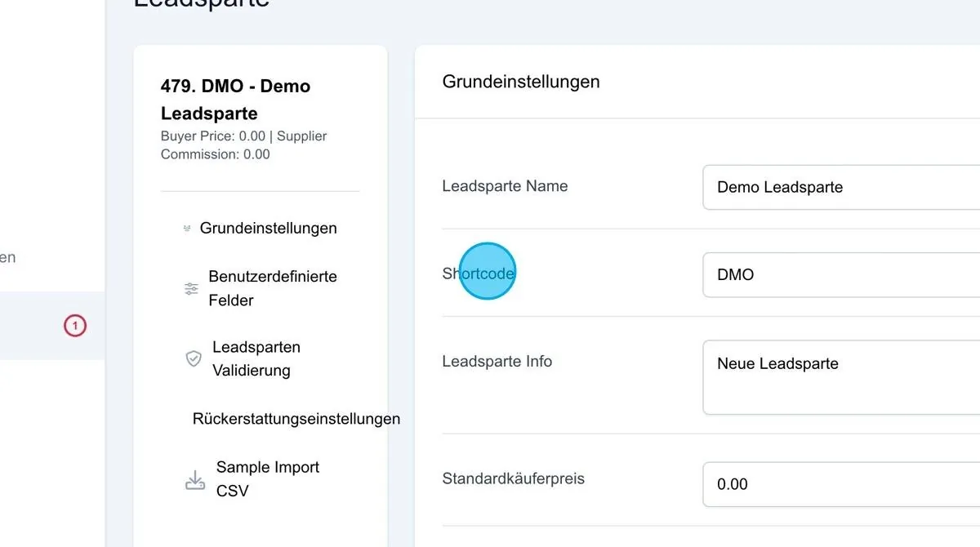Click the sliders icon beside Benutzerdefinierte Felder
The width and height of the screenshot is (980, 547).
click(x=192, y=288)
